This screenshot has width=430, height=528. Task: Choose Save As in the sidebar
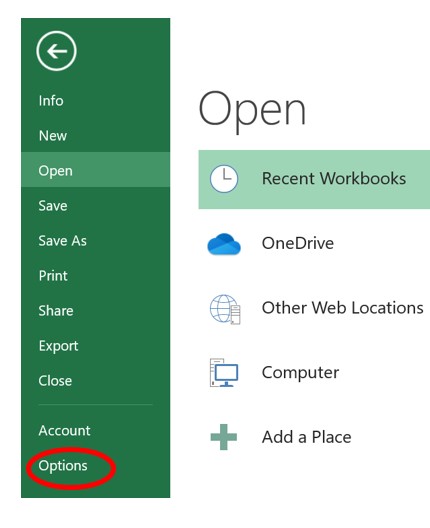tap(95, 241)
